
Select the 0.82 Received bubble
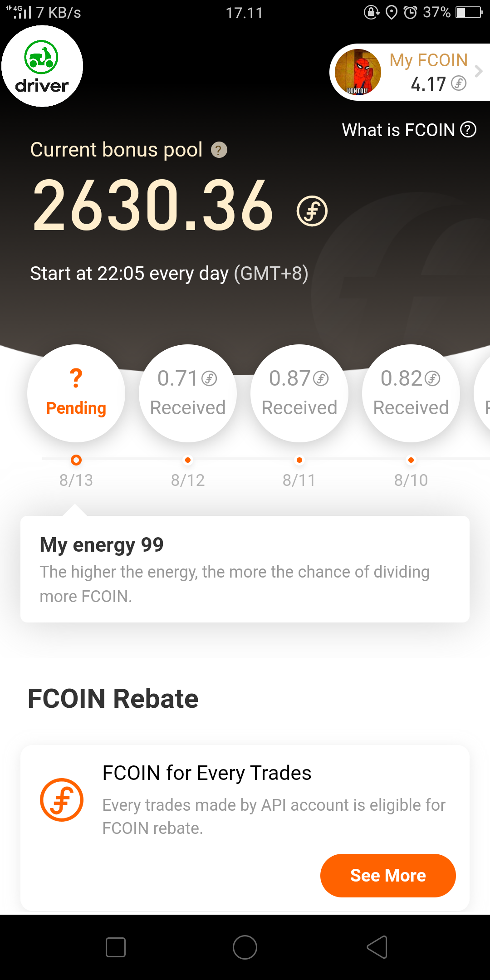[411, 393]
